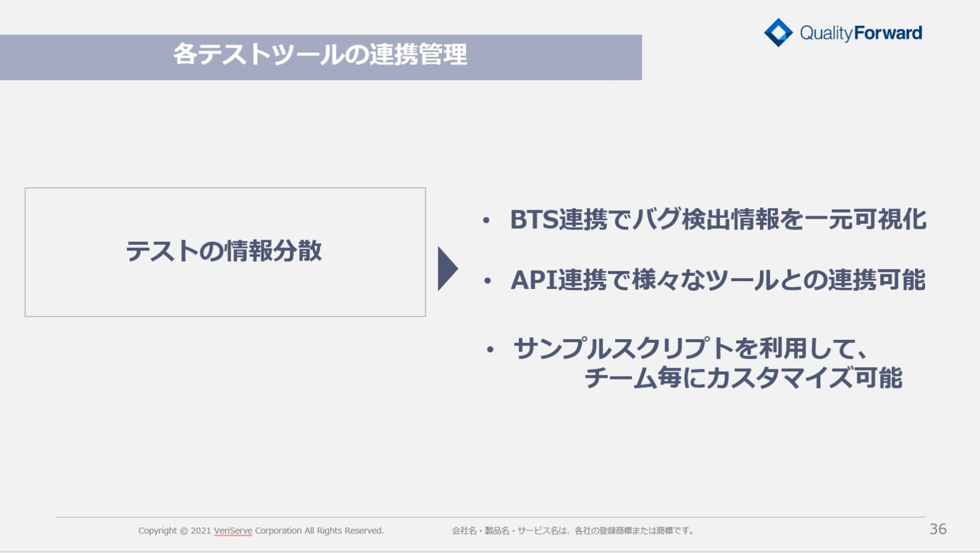The image size is (980, 553).
Task: Click the horizontal footer divider line
Action: 490,517
